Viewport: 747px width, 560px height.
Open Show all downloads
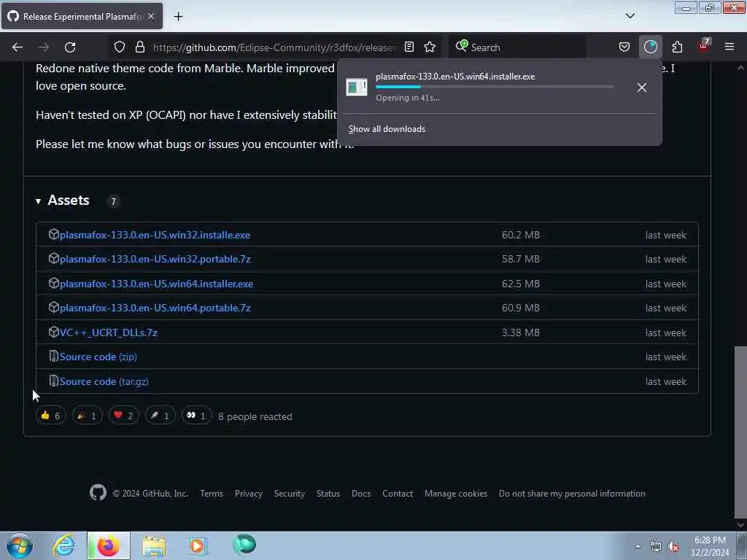pyautogui.click(x=387, y=129)
